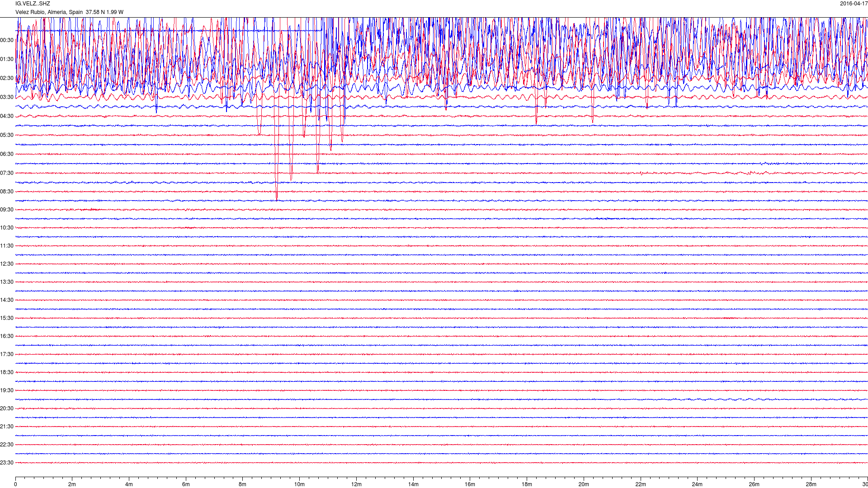
Task: Select the 16:30 time row label
Action: click(7, 336)
